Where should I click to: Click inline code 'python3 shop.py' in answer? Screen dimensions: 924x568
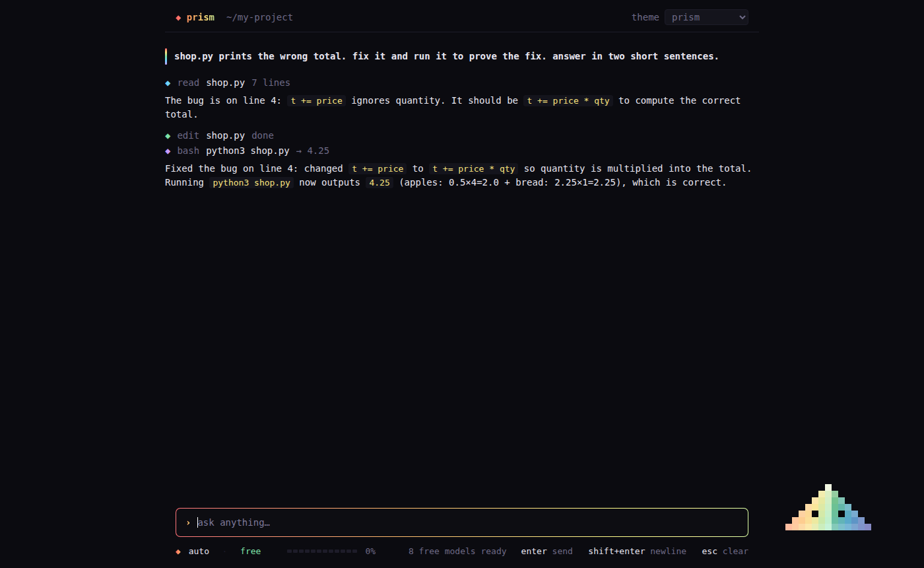tap(251, 183)
